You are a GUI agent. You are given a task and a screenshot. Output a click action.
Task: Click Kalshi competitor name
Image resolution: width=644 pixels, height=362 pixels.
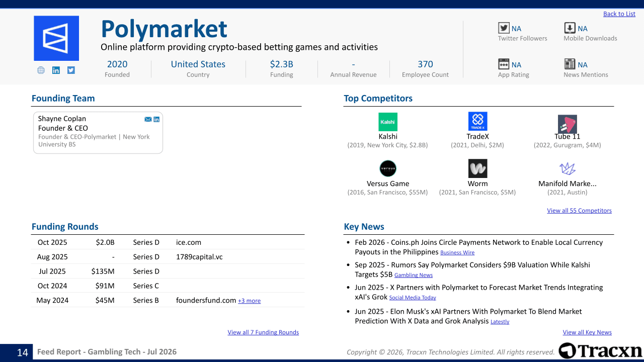(x=388, y=136)
